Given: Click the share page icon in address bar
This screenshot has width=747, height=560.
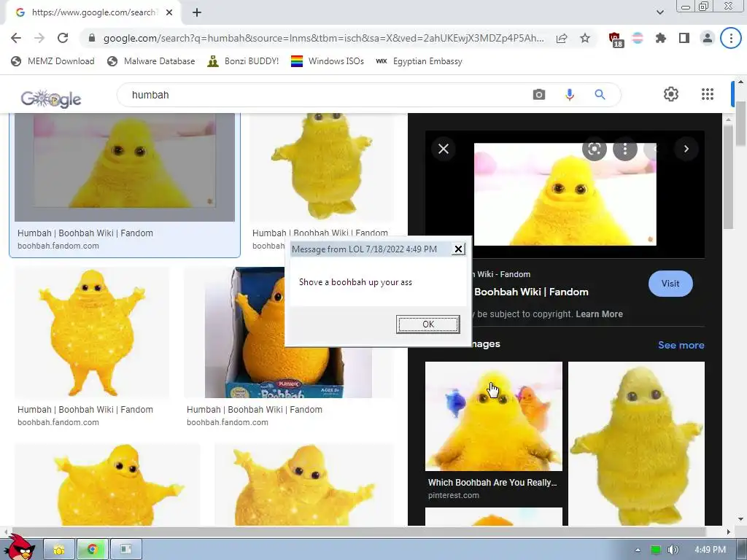Looking at the screenshot, I should 562,39.
